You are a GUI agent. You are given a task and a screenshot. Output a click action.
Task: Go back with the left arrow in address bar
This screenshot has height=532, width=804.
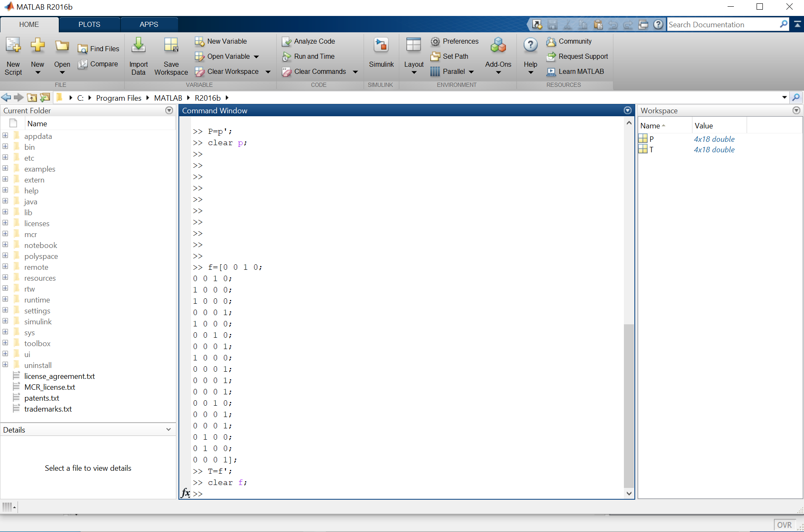pos(6,98)
